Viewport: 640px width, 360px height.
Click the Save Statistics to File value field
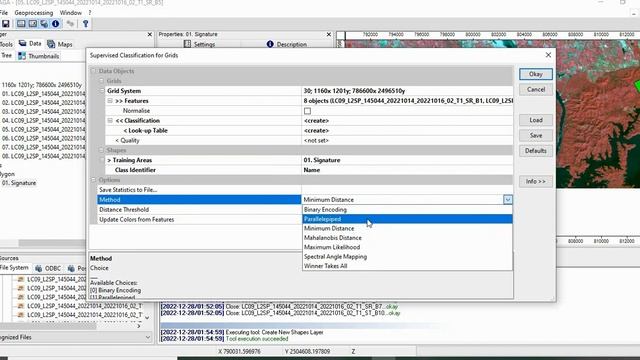(407, 190)
